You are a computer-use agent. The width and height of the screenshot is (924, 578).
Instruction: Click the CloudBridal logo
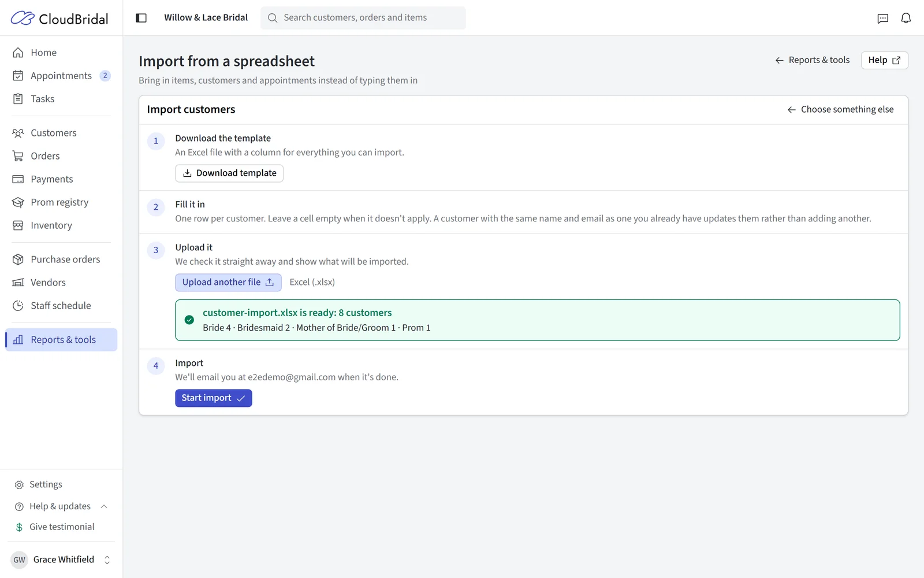pyautogui.click(x=59, y=18)
